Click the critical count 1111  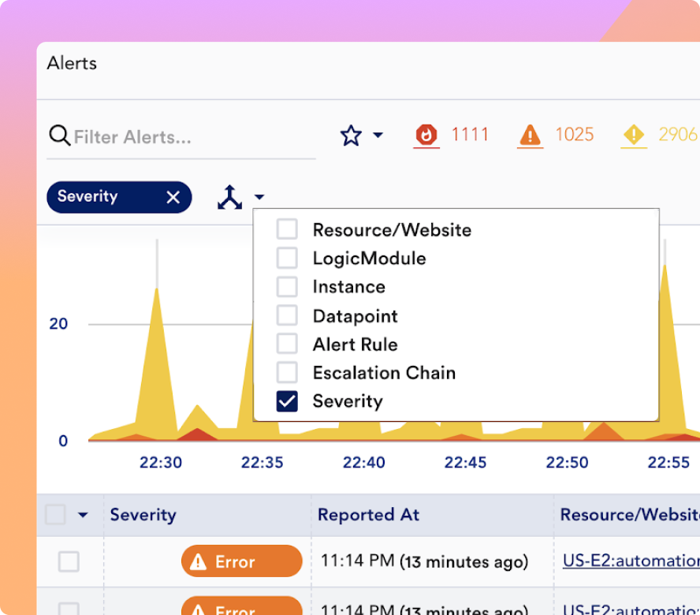click(470, 135)
